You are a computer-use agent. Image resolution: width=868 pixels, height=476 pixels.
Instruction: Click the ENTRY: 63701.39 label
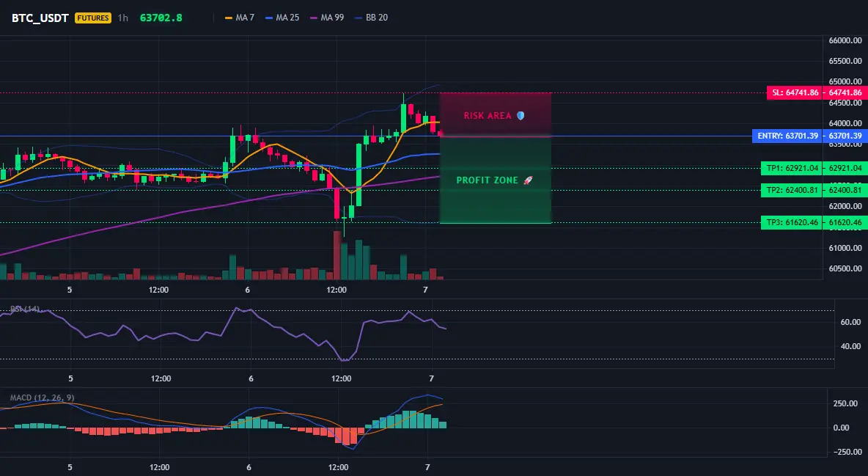(787, 136)
